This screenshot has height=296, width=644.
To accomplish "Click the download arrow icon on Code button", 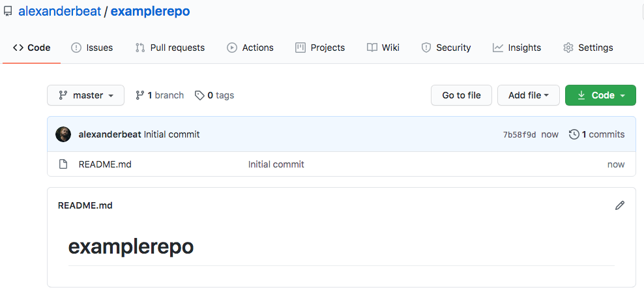I will (581, 95).
